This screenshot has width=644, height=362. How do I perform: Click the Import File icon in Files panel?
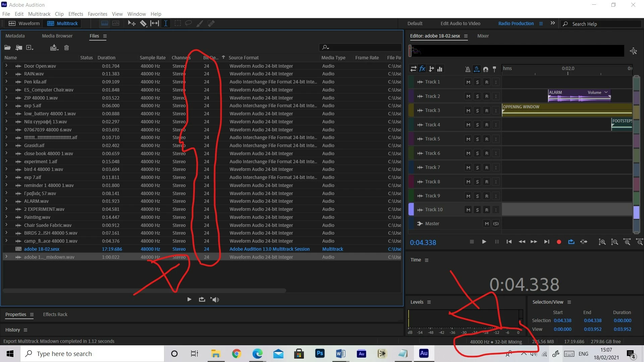(x=19, y=48)
